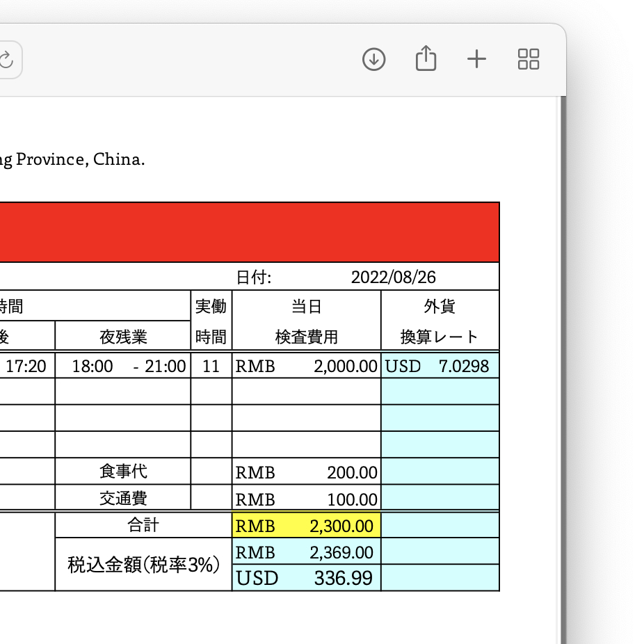The width and height of the screenshot is (644, 644).
Task: Open the Safari downloads list
Action: click(x=374, y=59)
